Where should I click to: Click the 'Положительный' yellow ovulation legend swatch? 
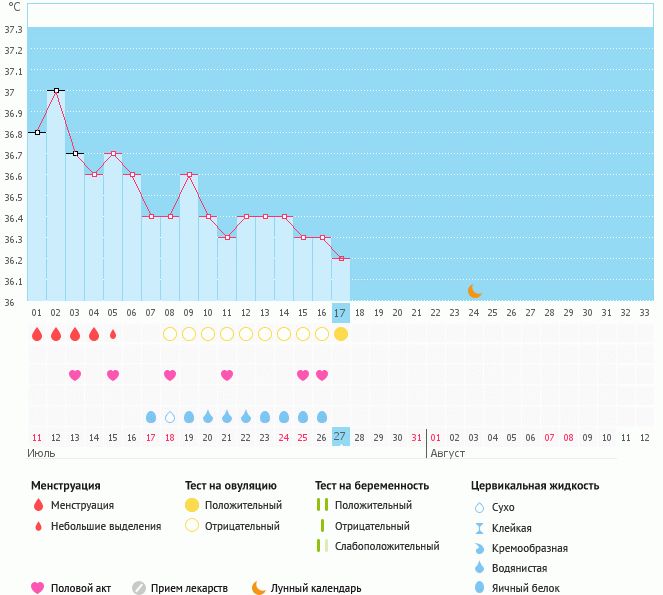[x=192, y=506]
